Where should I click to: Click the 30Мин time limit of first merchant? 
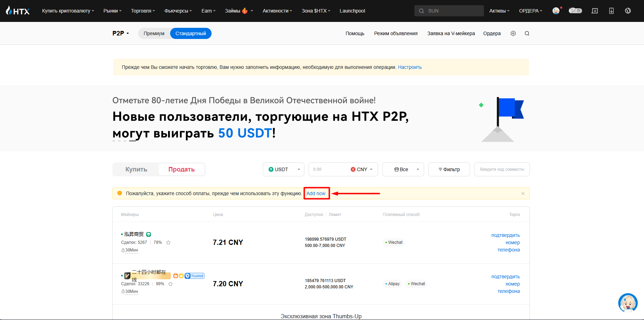[130, 250]
